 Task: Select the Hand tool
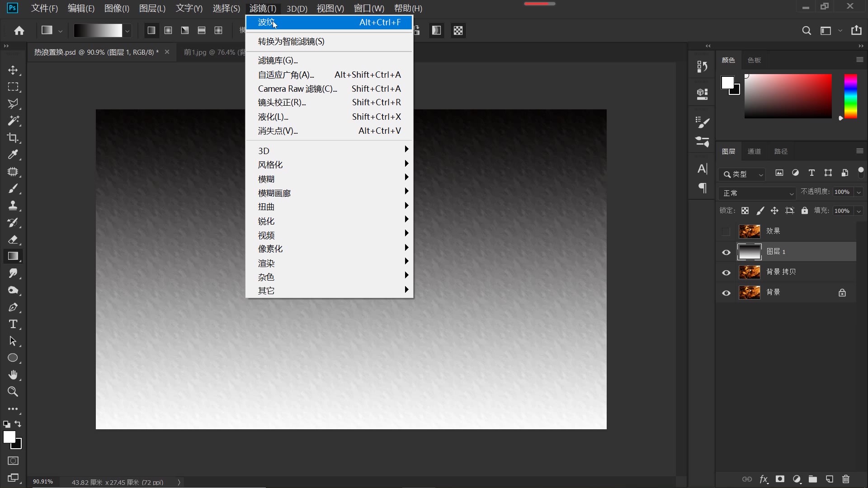coord(13,375)
